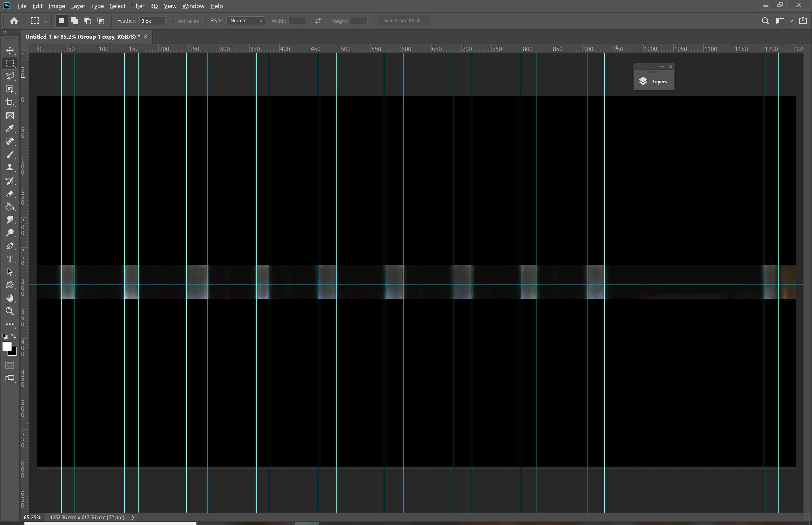Click the Feather value field
812x525 pixels.
click(x=152, y=21)
